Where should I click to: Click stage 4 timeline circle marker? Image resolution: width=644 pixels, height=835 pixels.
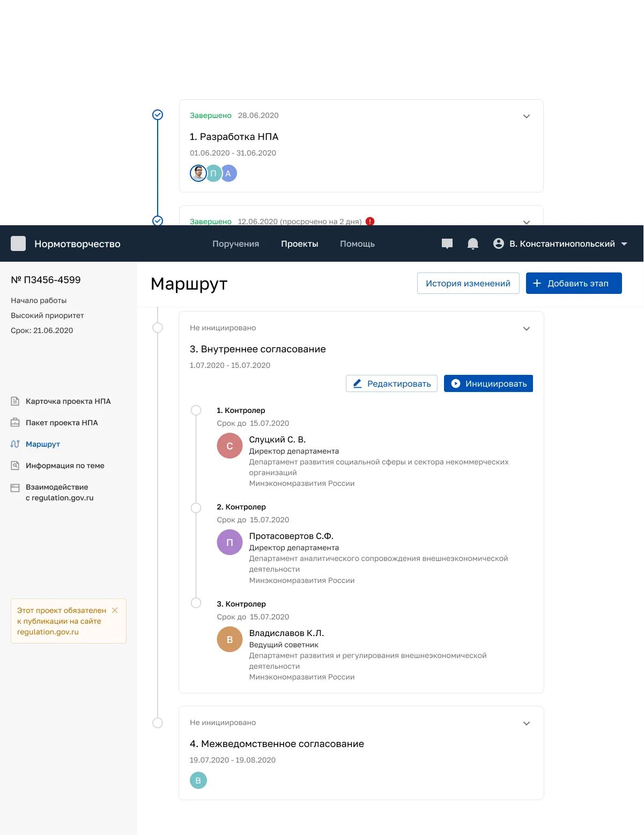tap(158, 723)
